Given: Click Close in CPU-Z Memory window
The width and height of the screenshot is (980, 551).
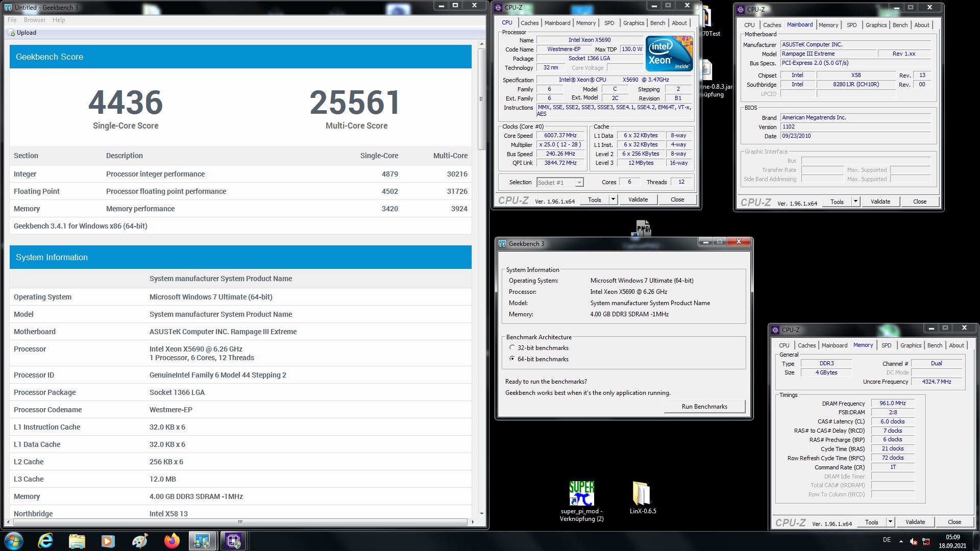Looking at the screenshot, I should (x=954, y=522).
